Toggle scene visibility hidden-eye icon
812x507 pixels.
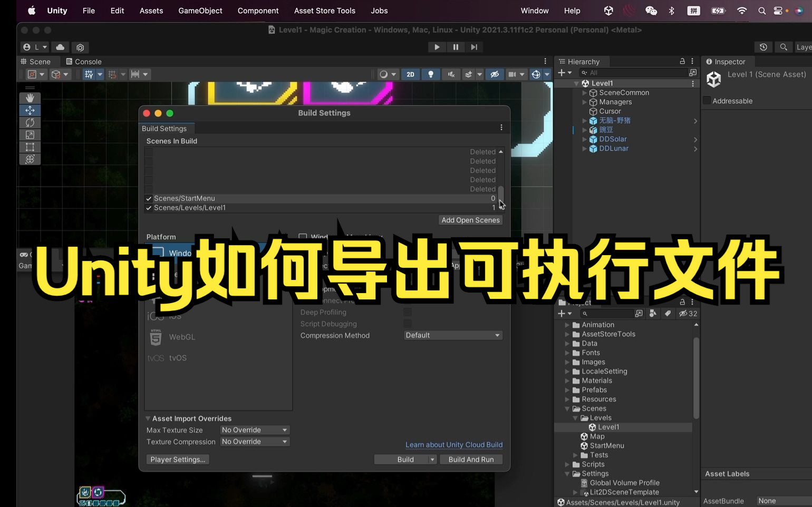(495, 74)
